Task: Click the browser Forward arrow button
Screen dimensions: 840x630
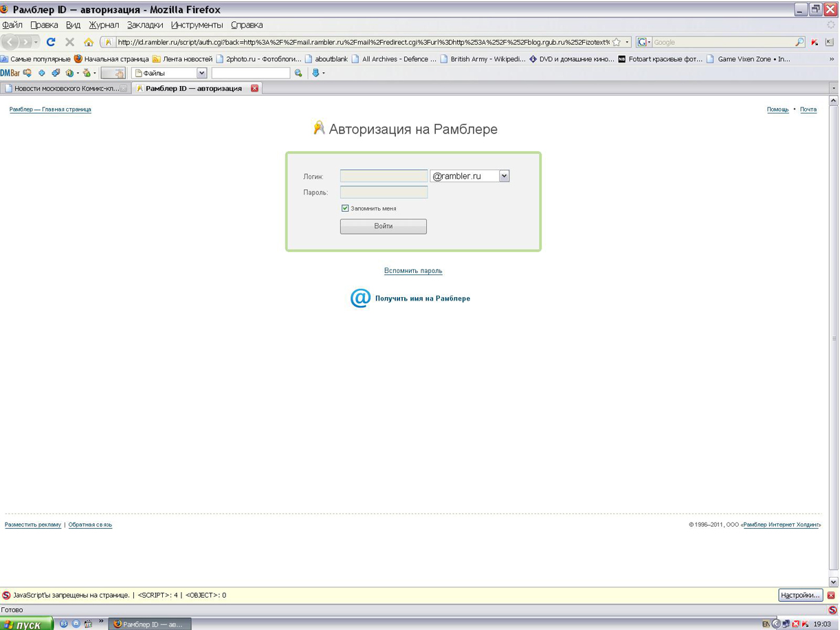Action: [x=25, y=42]
